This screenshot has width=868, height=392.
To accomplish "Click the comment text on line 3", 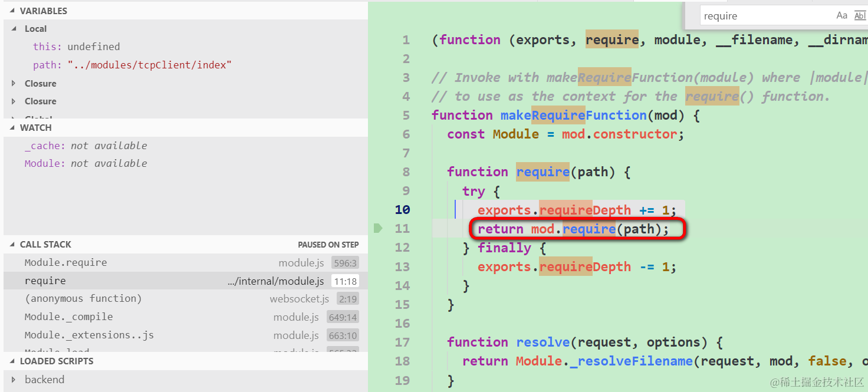I will pyautogui.click(x=650, y=77).
